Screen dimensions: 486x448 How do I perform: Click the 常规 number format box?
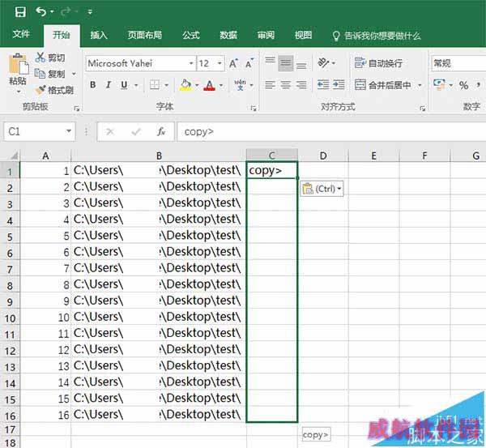coord(458,63)
